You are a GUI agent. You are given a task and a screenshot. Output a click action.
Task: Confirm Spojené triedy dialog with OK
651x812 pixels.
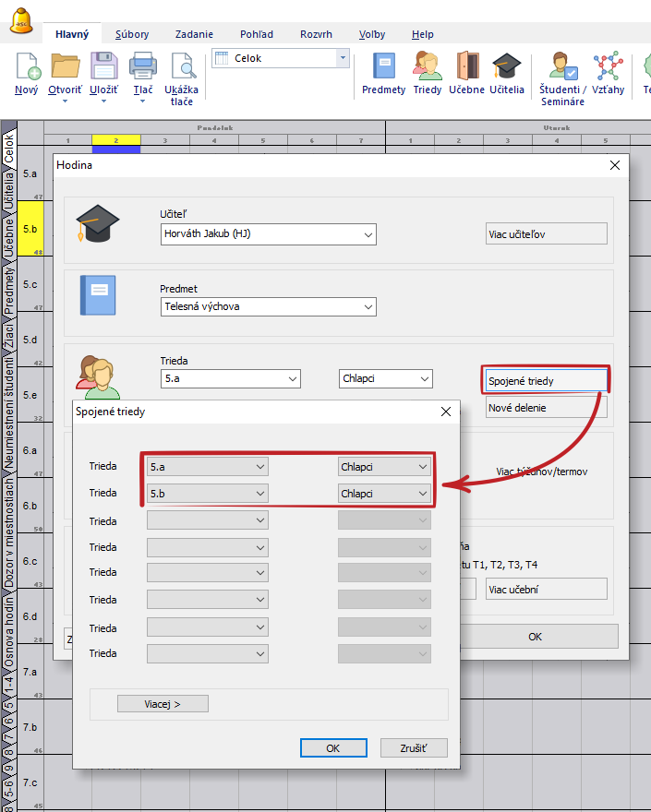(333, 747)
